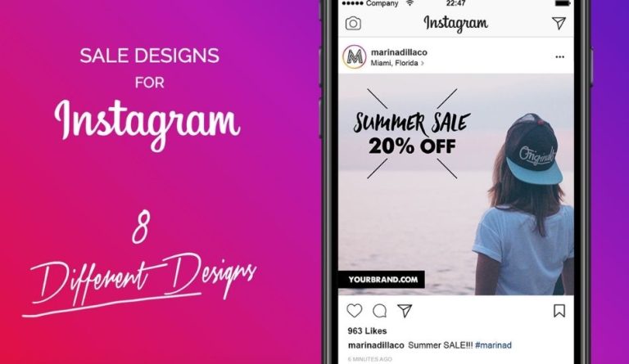Tap the #marinad hashtag link
Screen dimensions: 629x364
(493, 345)
